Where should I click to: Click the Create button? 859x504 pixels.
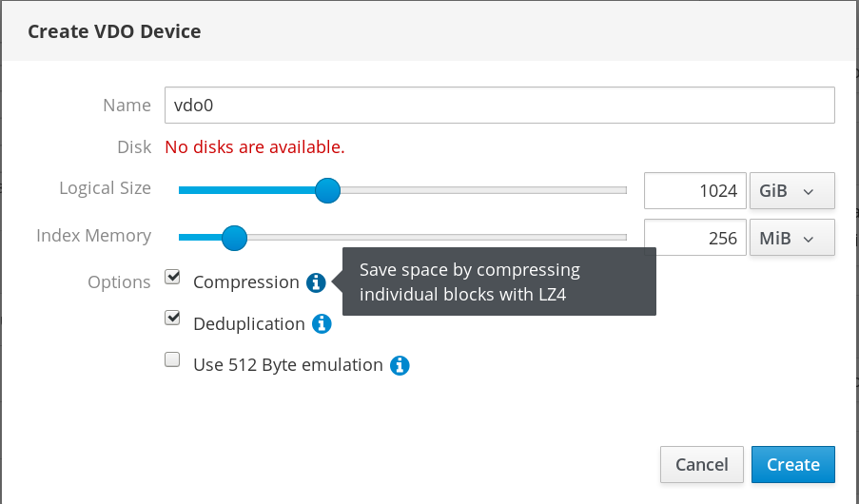[793, 465]
